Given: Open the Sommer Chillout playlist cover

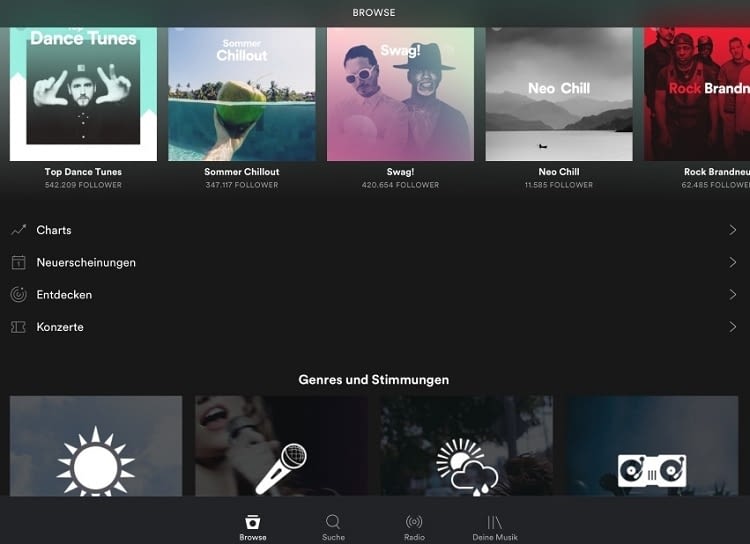Looking at the screenshot, I should (242, 94).
